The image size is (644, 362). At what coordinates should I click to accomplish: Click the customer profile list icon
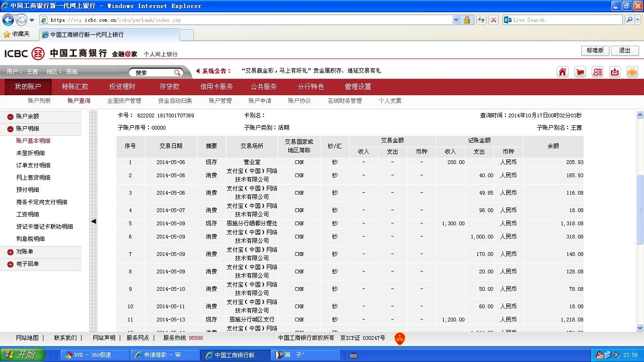[x=597, y=72]
